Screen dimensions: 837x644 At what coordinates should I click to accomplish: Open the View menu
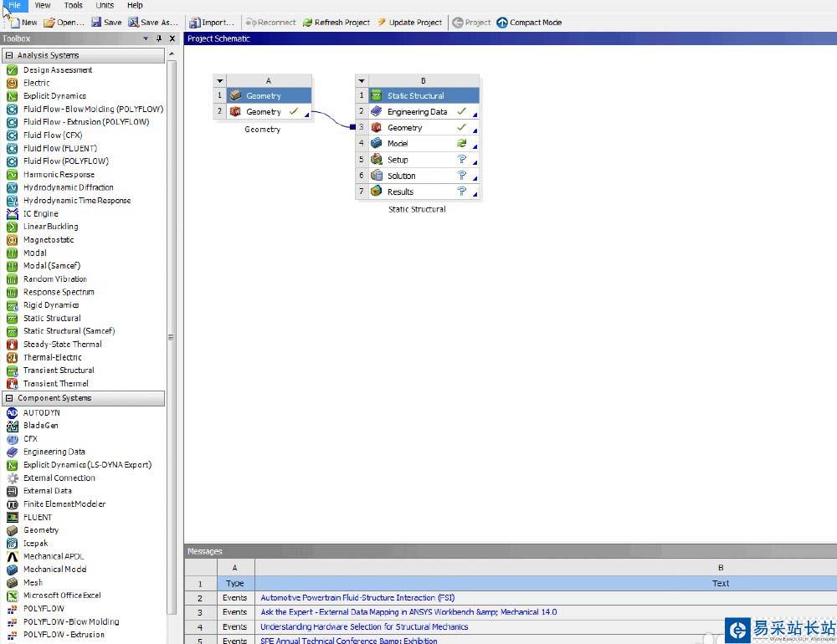[42, 5]
